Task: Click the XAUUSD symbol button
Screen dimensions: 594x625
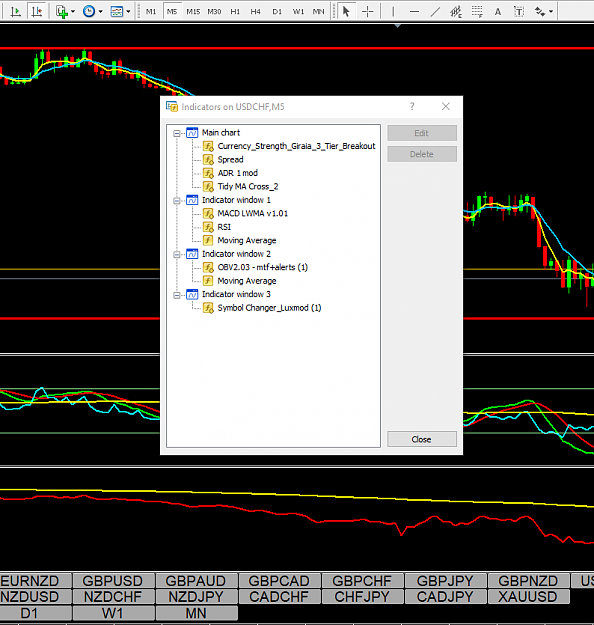Action: point(528,597)
